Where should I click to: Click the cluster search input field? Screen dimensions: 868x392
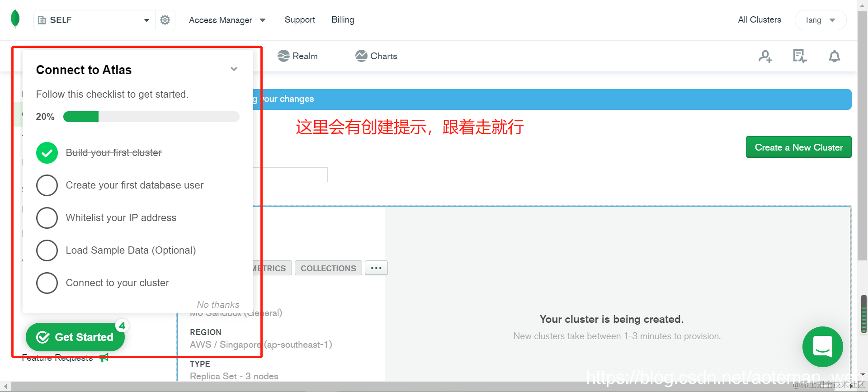pos(290,175)
